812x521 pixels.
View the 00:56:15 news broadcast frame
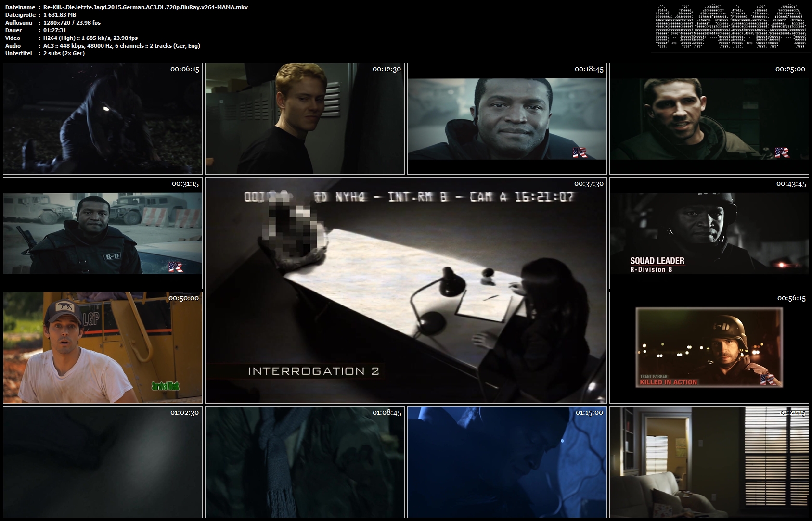[x=709, y=347]
